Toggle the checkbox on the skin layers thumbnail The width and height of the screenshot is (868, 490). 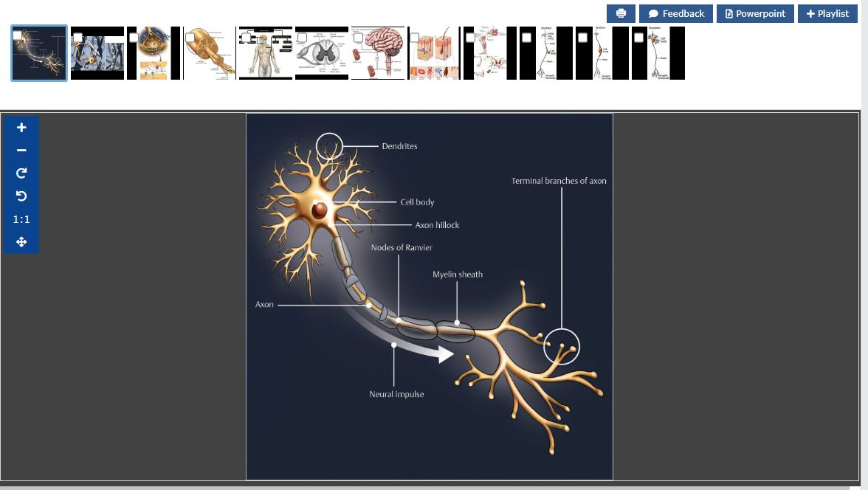414,37
